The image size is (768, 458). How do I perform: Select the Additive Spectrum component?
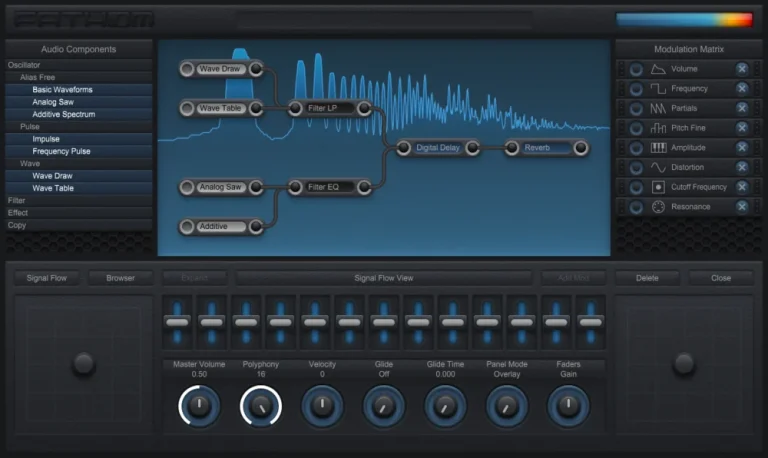[78, 114]
